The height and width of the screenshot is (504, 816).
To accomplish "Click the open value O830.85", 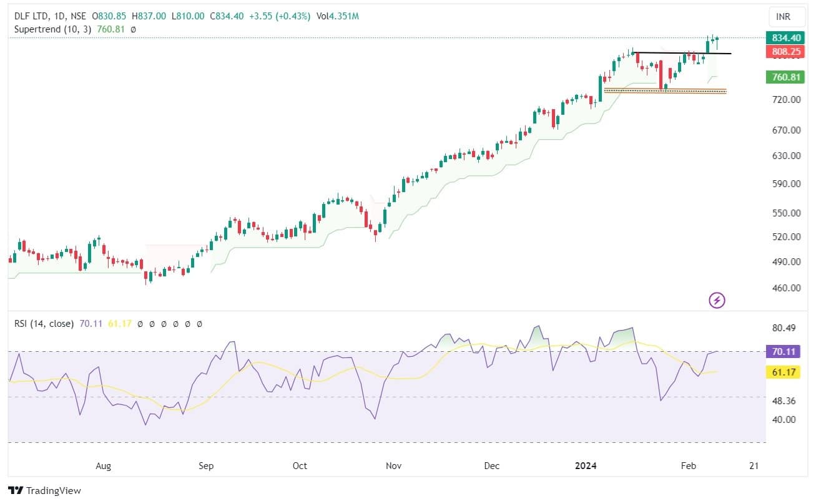I will pos(109,16).
